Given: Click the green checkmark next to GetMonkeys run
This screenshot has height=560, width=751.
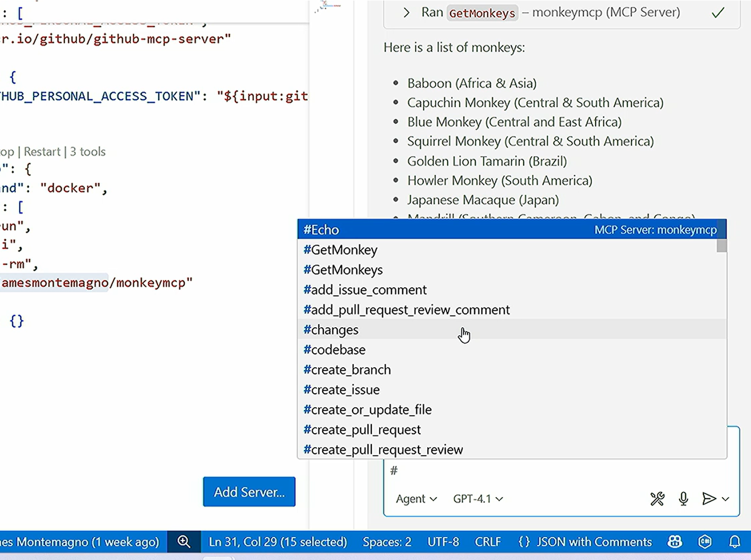Looking at the screenshot, I should pos(718,13).
